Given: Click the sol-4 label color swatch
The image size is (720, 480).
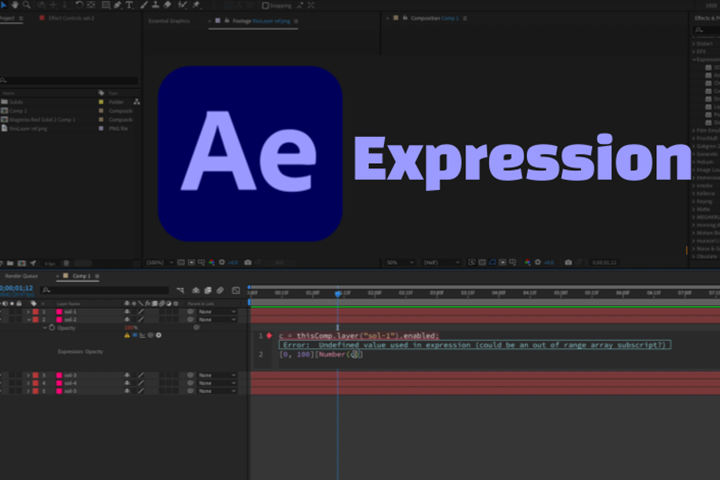Looking at the screenshot, I should pos(35,383).
